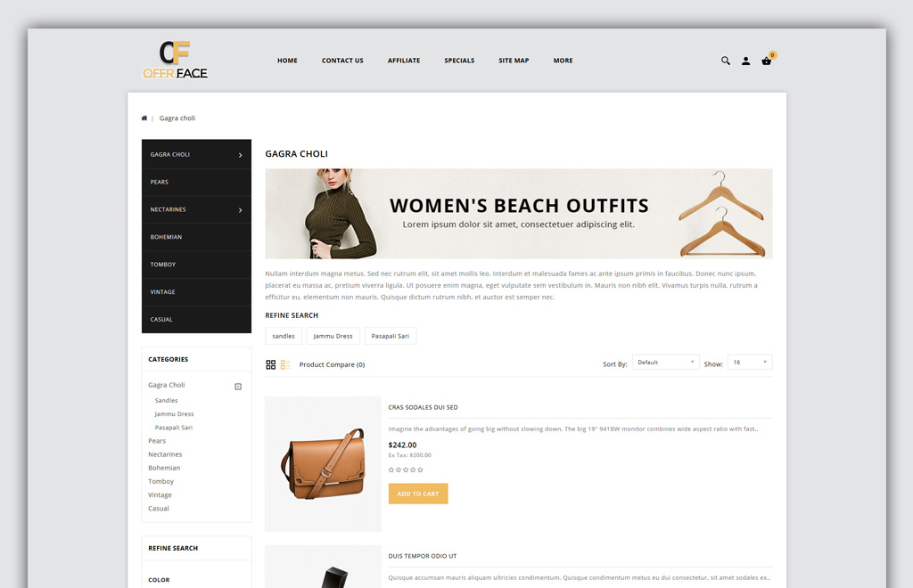Go to the Specials menu item
The image size is (913, 588).
(x=459, y=61)
